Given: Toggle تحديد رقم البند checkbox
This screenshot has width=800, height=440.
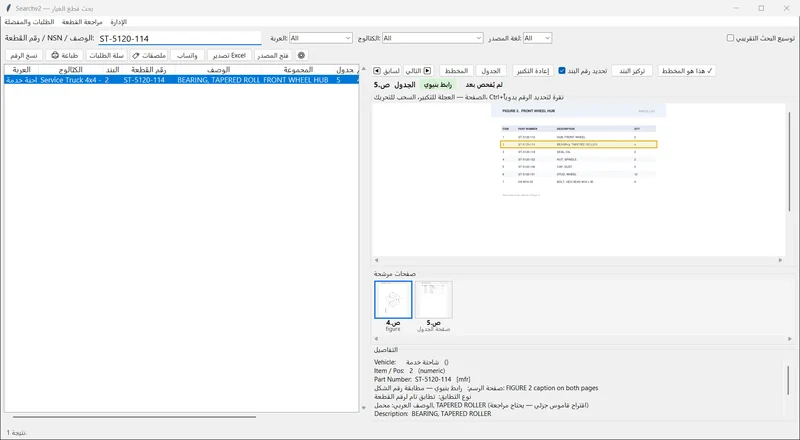Looking at the screenshot, I should [x=562, y=71].
